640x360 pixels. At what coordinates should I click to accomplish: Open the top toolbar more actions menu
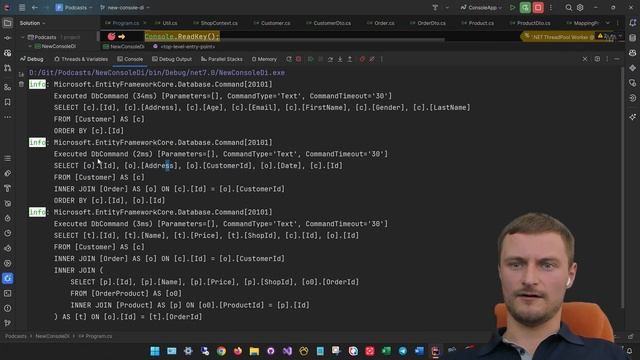551,7
